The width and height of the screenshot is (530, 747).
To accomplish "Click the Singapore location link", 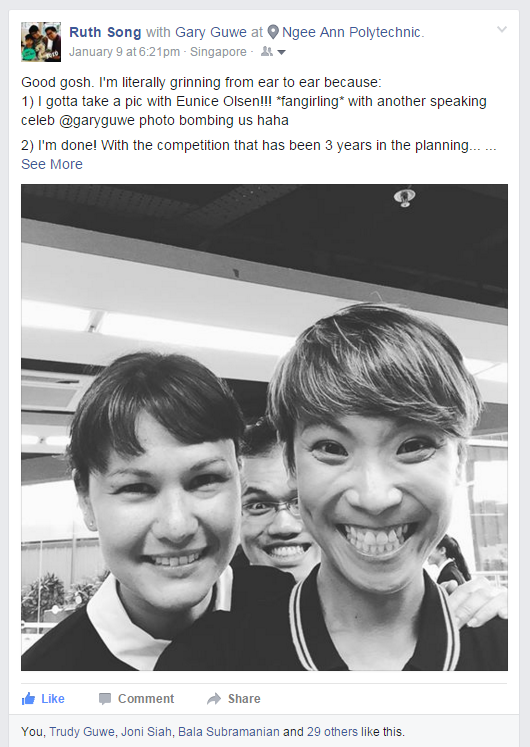I will point(218,51).
